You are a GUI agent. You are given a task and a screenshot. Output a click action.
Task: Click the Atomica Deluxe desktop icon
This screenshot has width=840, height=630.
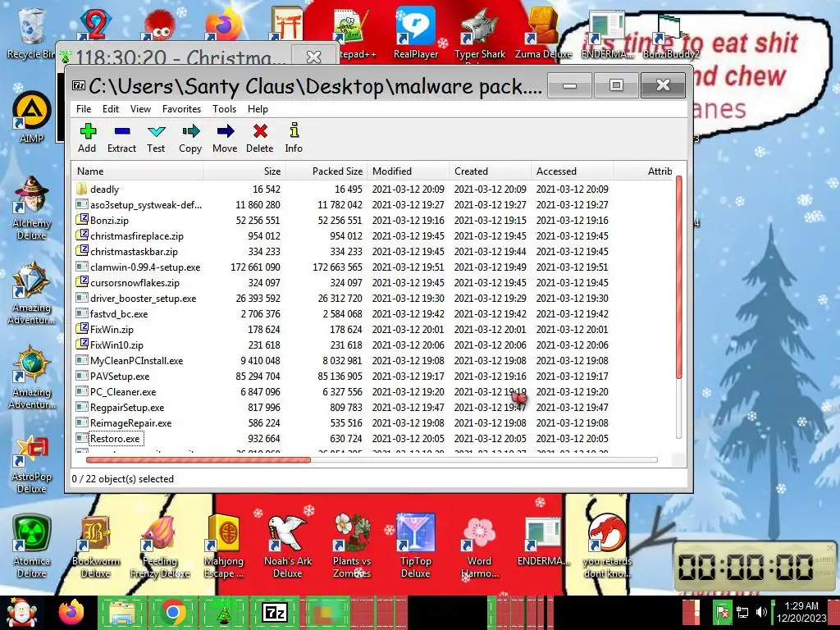point(32,546)
